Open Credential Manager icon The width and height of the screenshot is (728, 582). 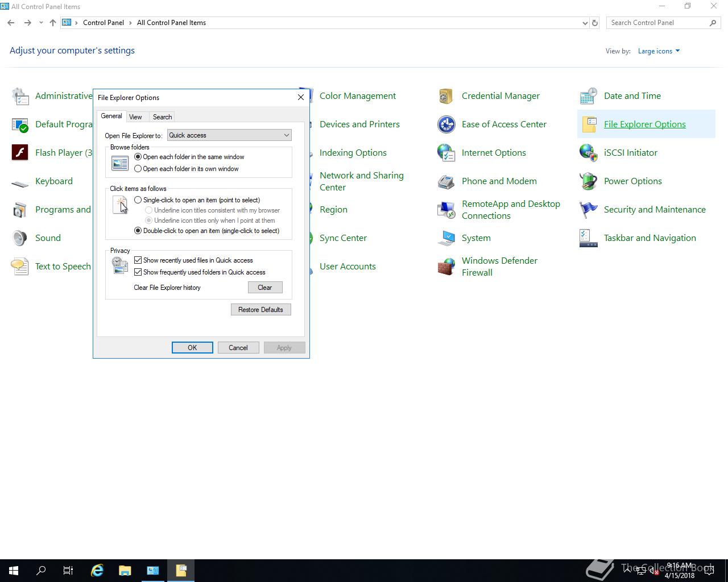tap(446, 96)
